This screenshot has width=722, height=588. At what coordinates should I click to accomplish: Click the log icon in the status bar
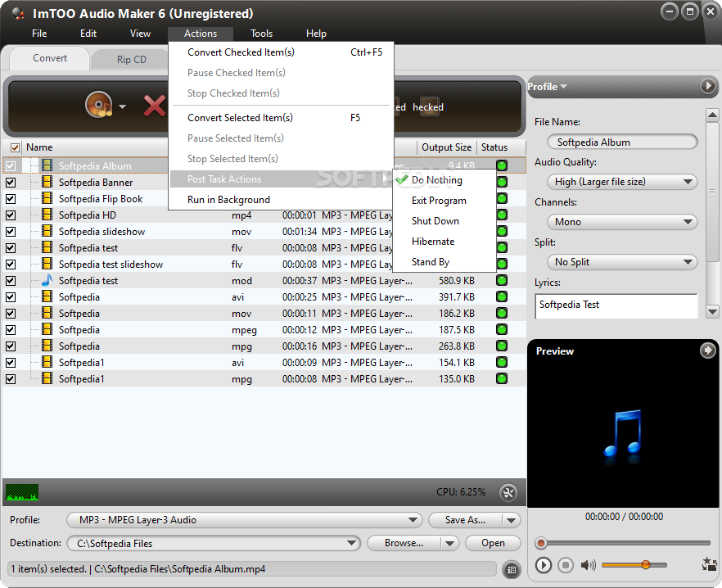511,569
